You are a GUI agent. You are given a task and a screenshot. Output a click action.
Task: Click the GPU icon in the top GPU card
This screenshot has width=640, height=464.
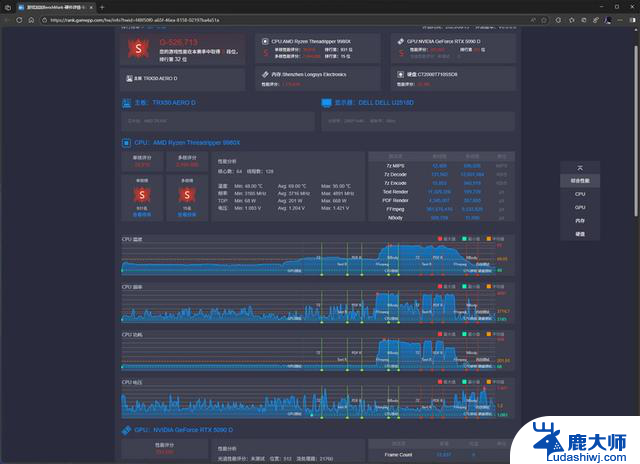[x=400, y=41]
